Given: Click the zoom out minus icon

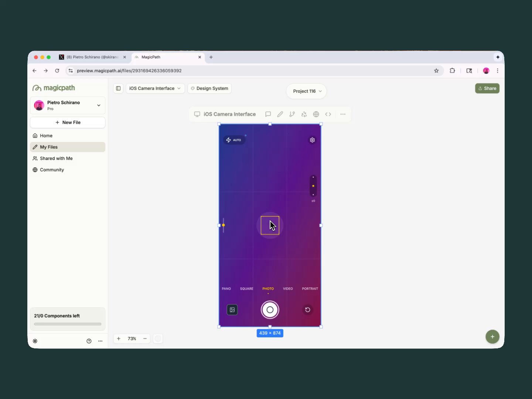Looking at the screenshot, I should 145,338.
